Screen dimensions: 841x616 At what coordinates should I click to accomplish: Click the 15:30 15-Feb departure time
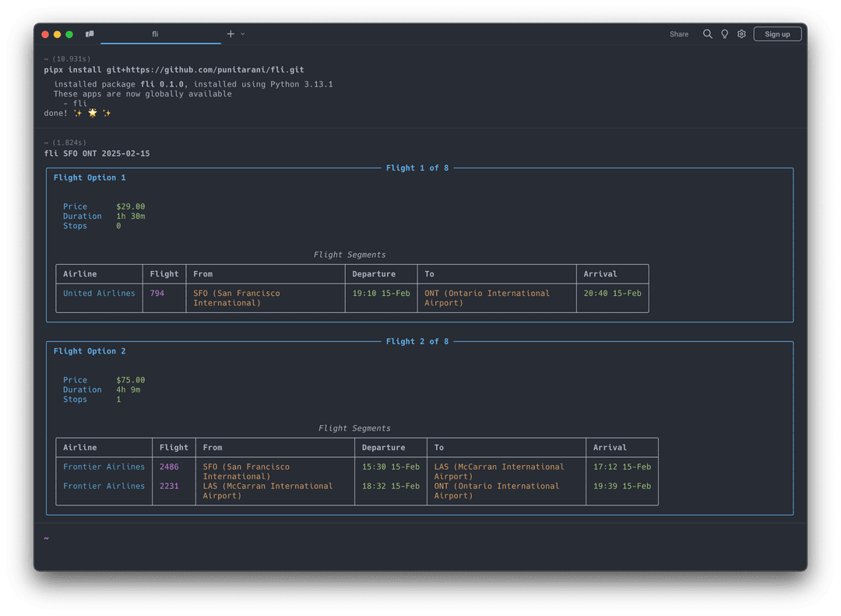point(390,466)
